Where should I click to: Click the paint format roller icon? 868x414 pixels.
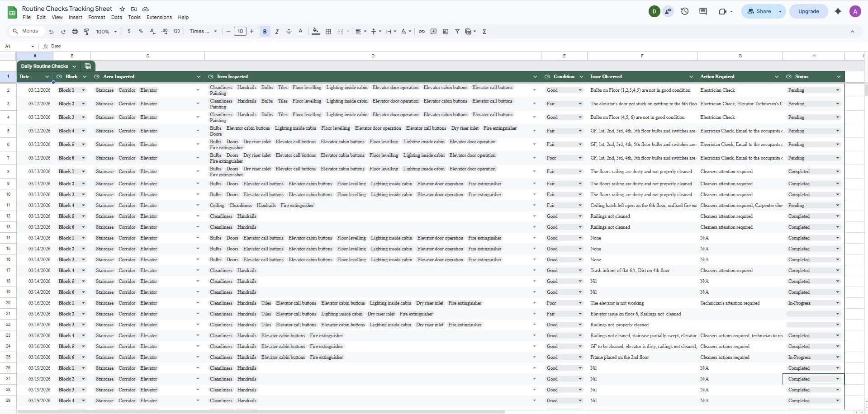tap(86, 32)
